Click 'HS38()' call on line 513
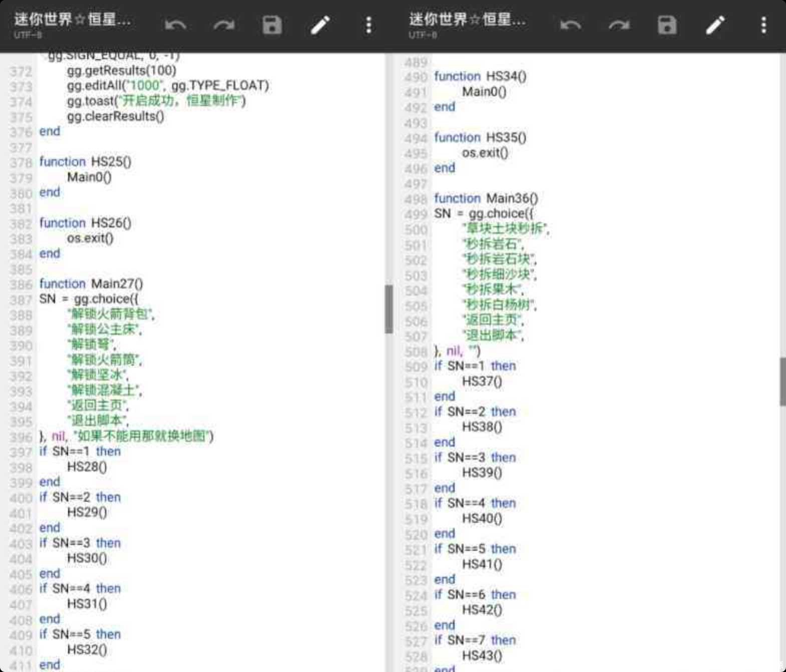Image resolution: width=786 pixels, height=672 pixels. point(482,427)
